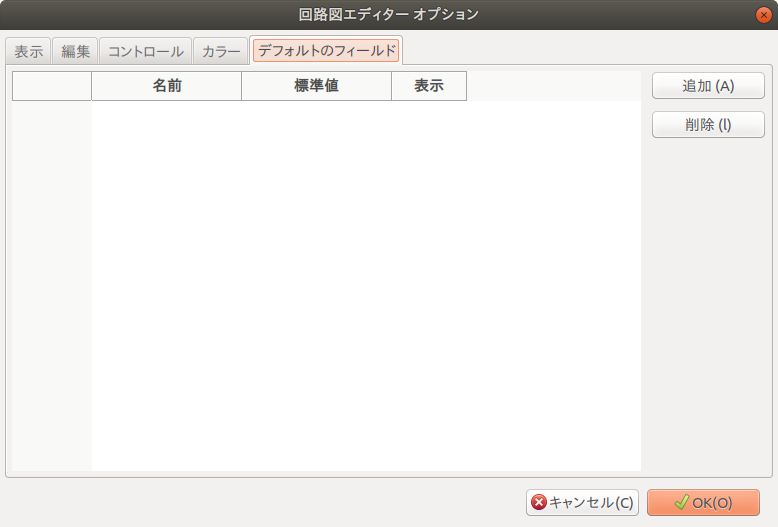Click the 追加 (A) button
Viewport: 778px width, 527px height.
pyautogui.click(x=708, y=86)
